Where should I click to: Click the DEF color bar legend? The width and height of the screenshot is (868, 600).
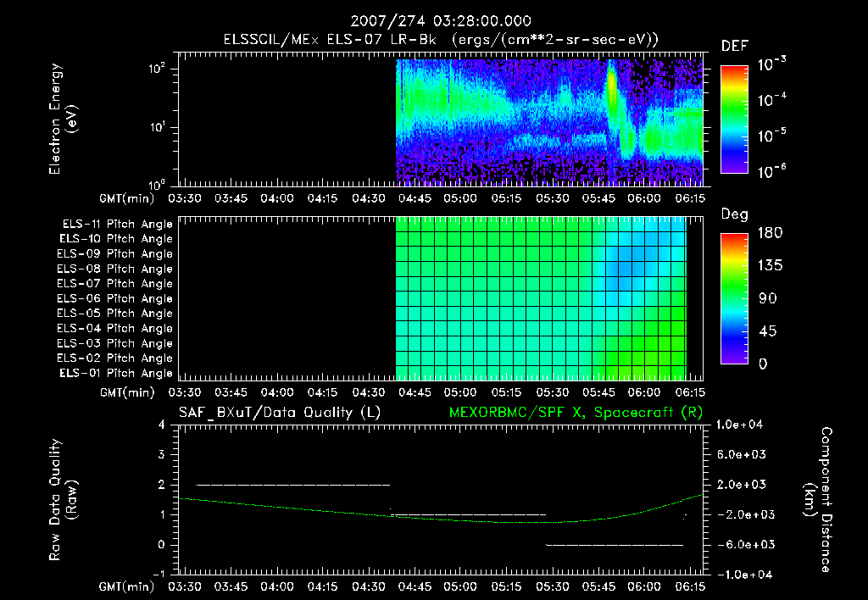click(734, 119)
